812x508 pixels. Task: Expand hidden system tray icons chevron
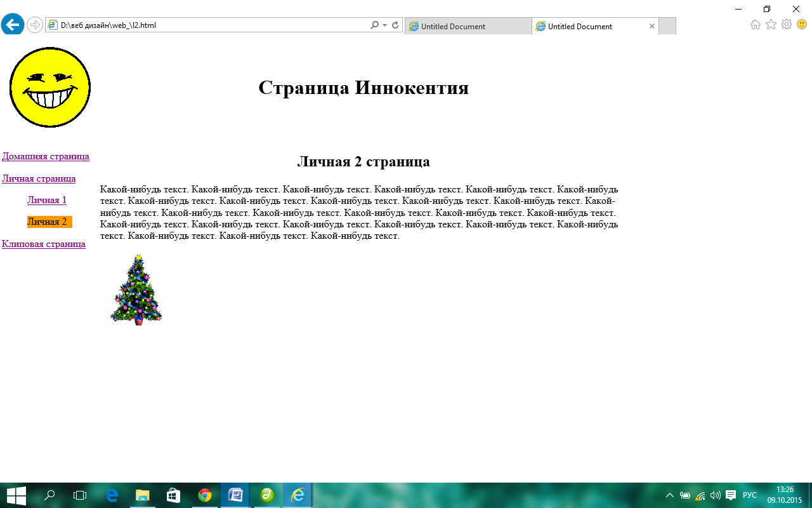[669, 495]
